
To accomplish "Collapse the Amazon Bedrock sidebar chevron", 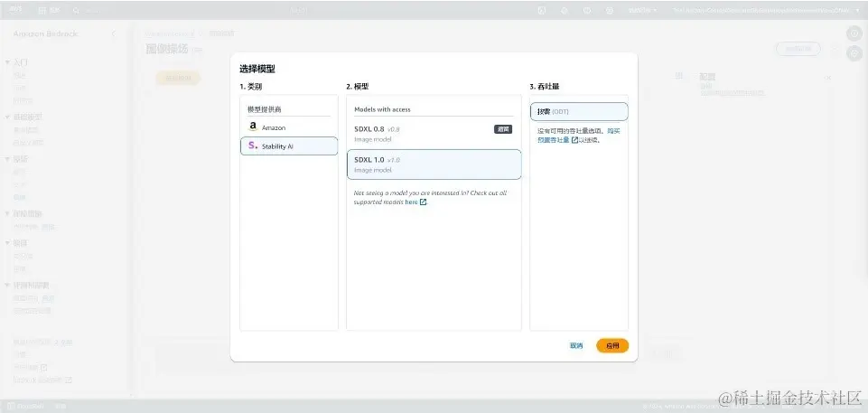I will pos(114,33).
